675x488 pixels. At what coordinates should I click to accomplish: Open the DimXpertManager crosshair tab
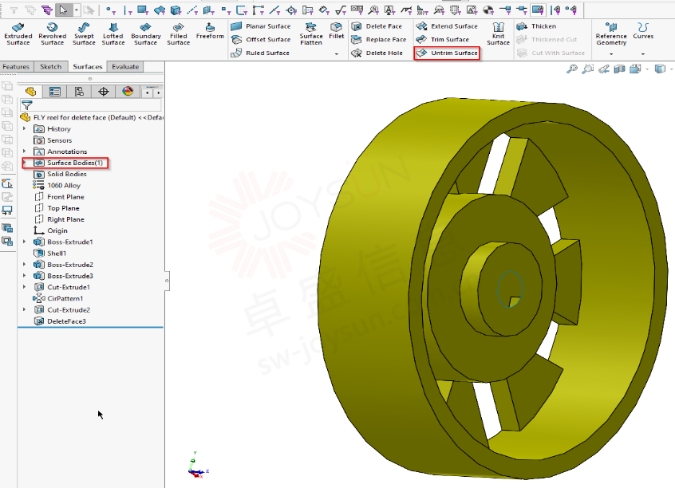pos(103,91)
